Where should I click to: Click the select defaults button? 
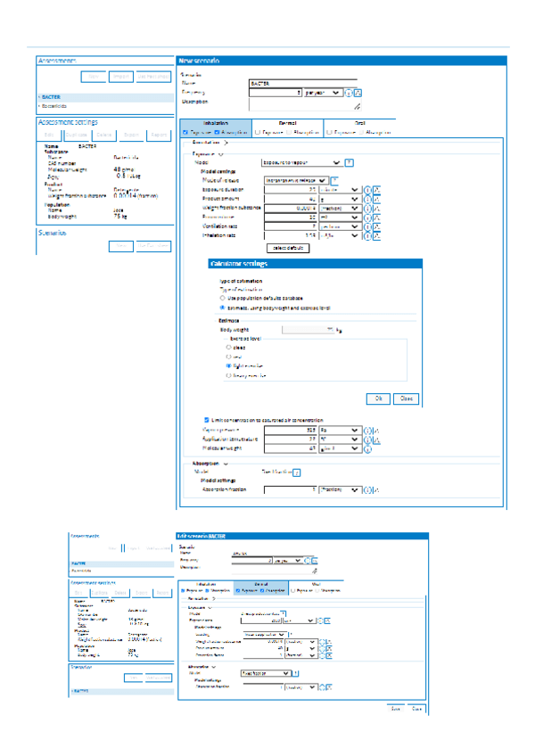pyautogui.click(x=289, y=248)
